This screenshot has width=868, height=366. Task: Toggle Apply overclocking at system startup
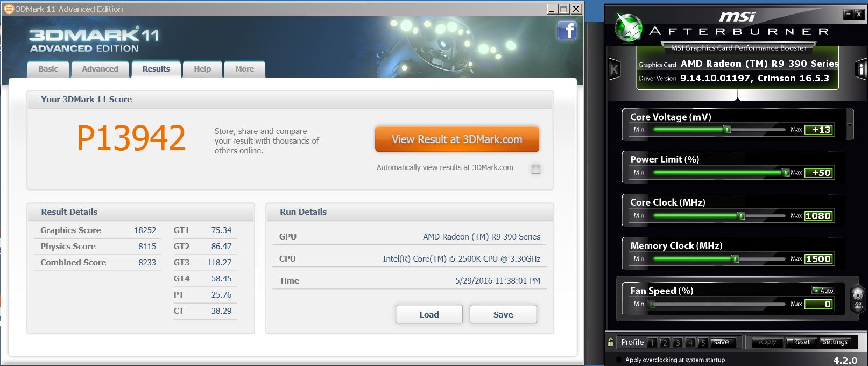pyautogui.click(x=618, y=360)
